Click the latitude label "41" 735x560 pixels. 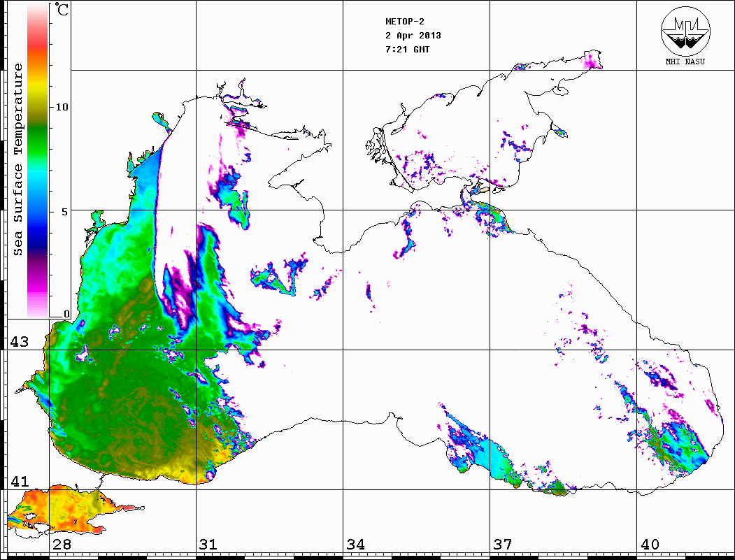[x=19, y=481]
